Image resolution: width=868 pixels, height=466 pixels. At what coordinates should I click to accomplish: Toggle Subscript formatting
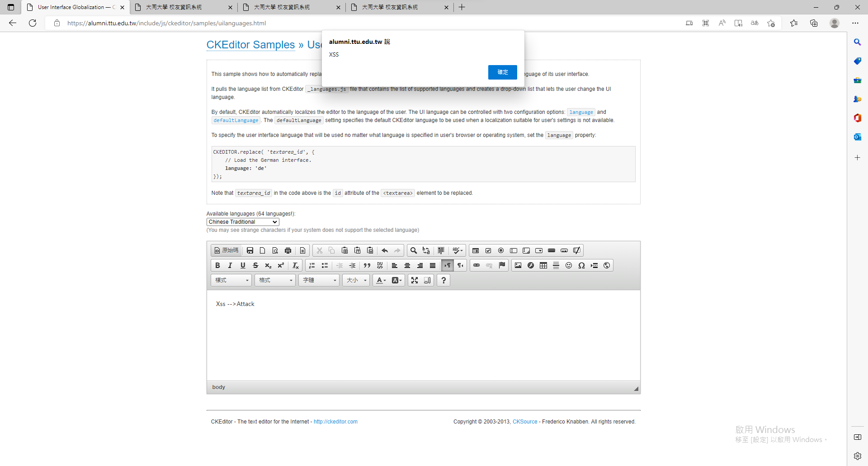tap(268, 265)
